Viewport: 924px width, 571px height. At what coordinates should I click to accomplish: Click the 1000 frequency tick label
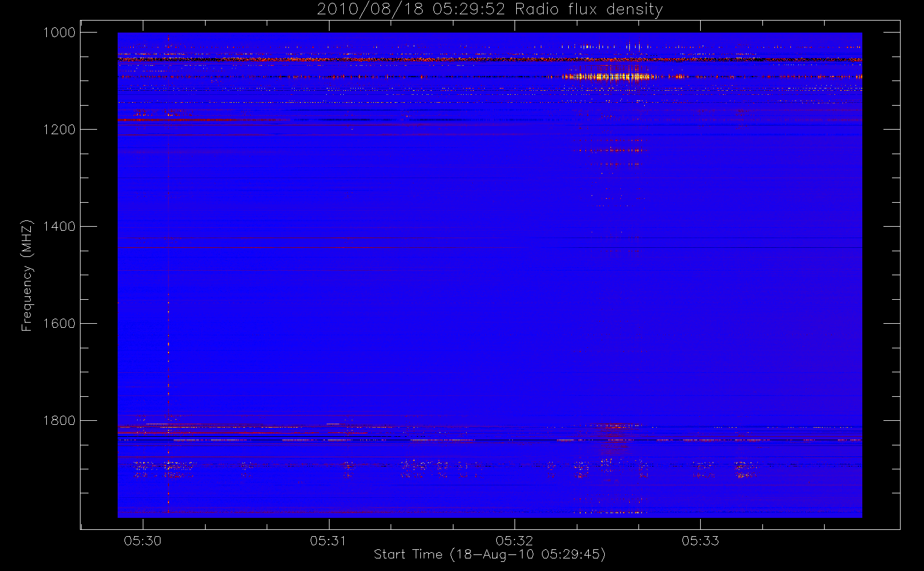[59, 33]
